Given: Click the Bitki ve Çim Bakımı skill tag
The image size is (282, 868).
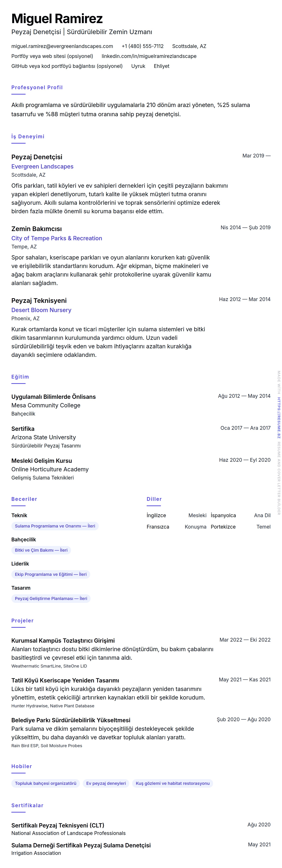Looking at the screenshot, I should click(41, 550).
